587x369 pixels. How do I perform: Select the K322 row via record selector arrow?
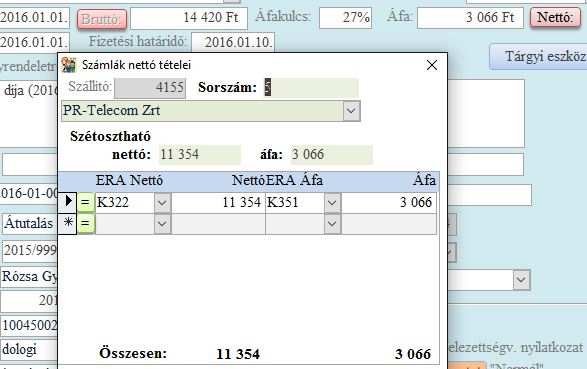pos(67,202)
